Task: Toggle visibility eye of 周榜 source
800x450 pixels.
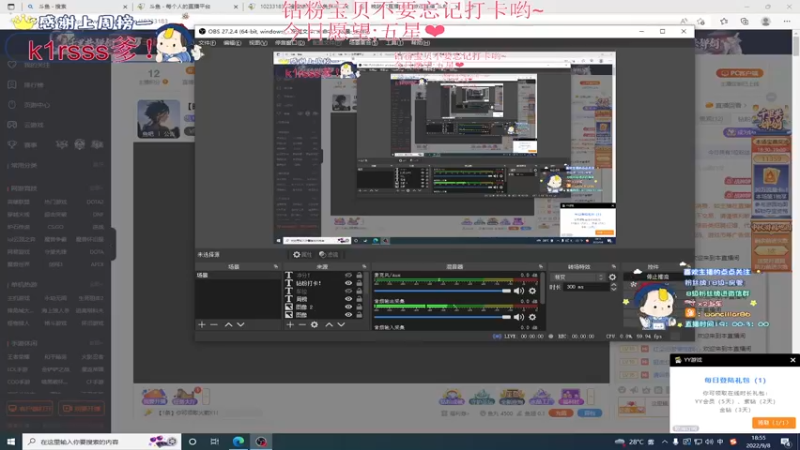Action: [348, 299]
